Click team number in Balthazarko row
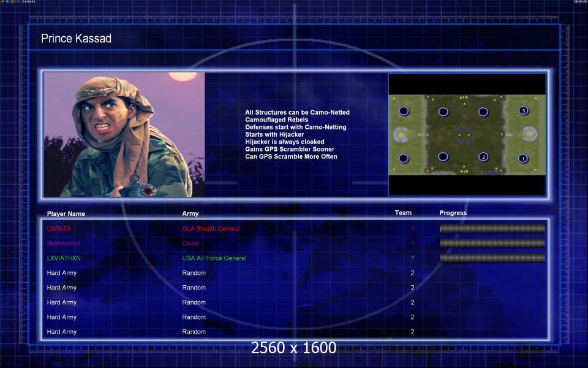Image resolution: width=588 pixels, height=368 pixels. 412,243
